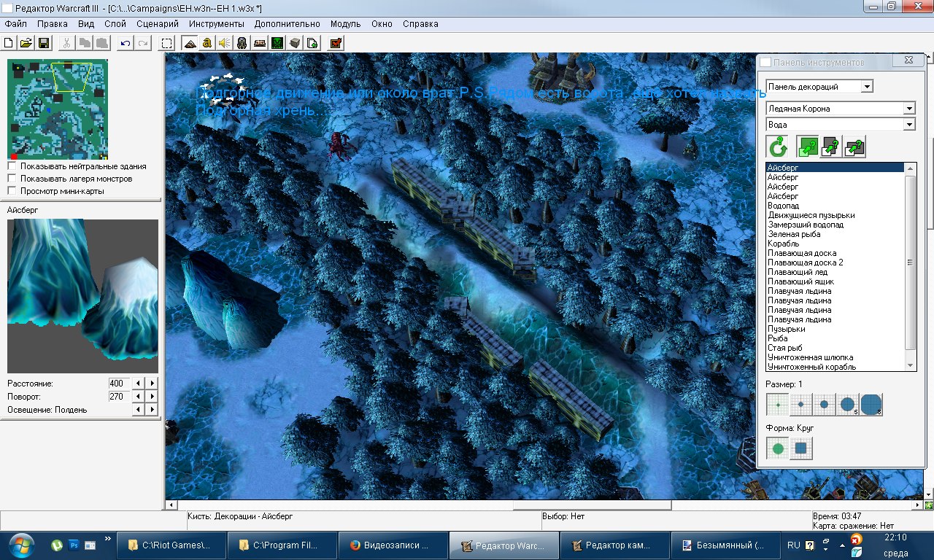Set brush size to the smallest dot
Image resolution: width=934 pixels, height=560 pixels.
[x=778, y=404]
